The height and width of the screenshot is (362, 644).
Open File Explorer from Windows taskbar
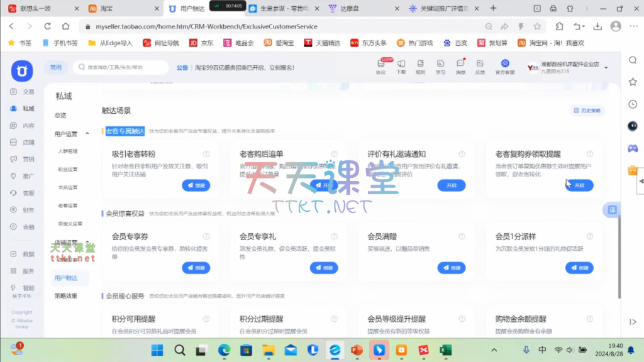[269, 349]
